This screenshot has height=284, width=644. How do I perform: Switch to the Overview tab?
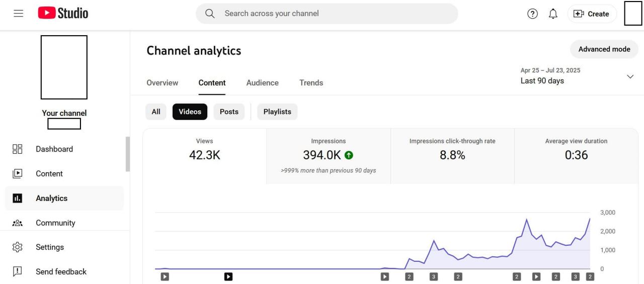pyautogui.click(x=162, y=83)
